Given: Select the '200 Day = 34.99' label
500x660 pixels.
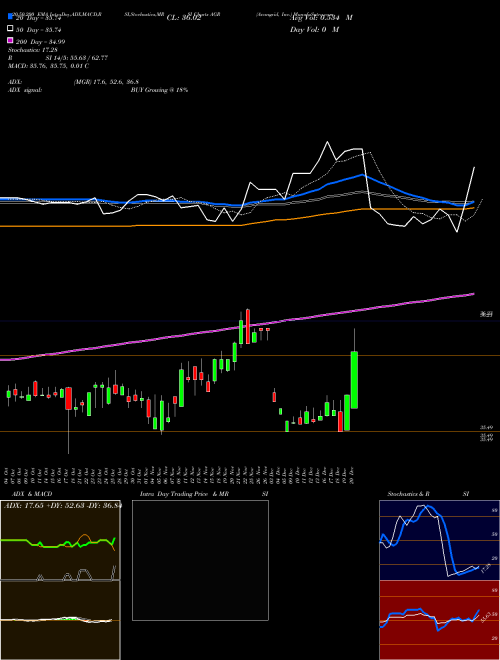Looking at the screenshot, I should coord(40,42).
